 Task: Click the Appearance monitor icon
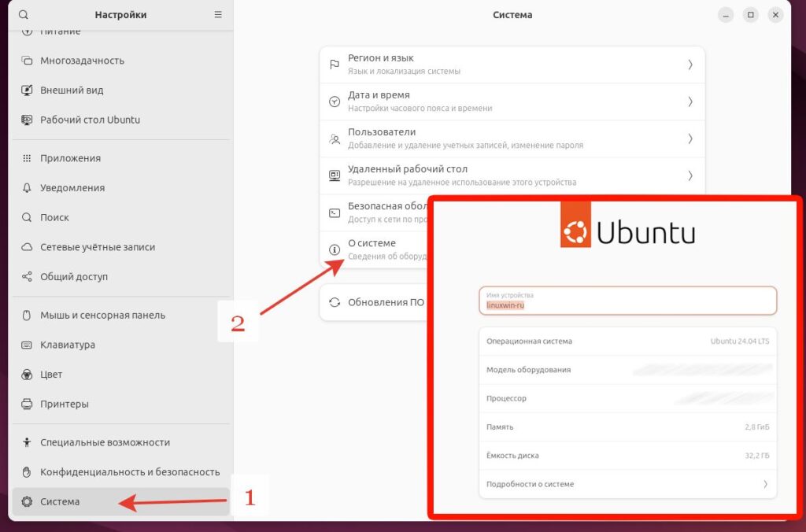point(27,91)
